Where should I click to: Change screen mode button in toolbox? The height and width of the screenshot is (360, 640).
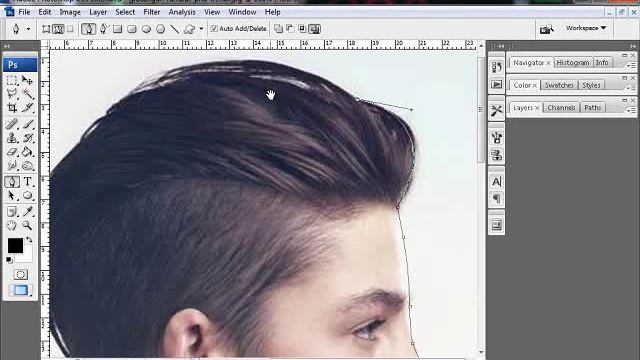[20, 290]
